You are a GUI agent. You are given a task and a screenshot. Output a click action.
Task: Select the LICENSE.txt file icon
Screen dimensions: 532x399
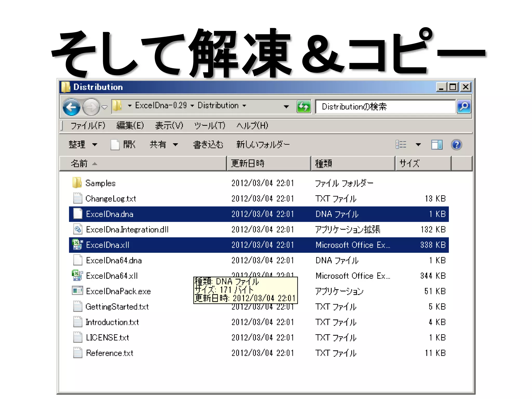(77, 337)
